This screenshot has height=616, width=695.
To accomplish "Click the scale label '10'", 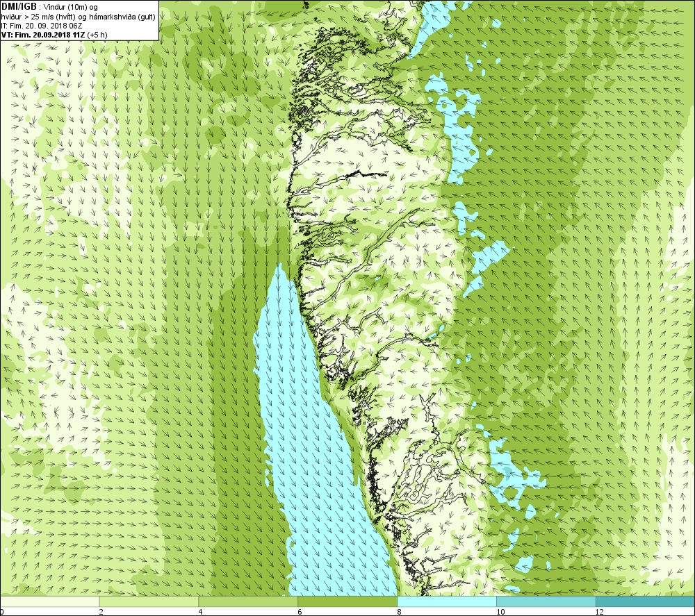I will pyautogui.click(x=500, y=612).
